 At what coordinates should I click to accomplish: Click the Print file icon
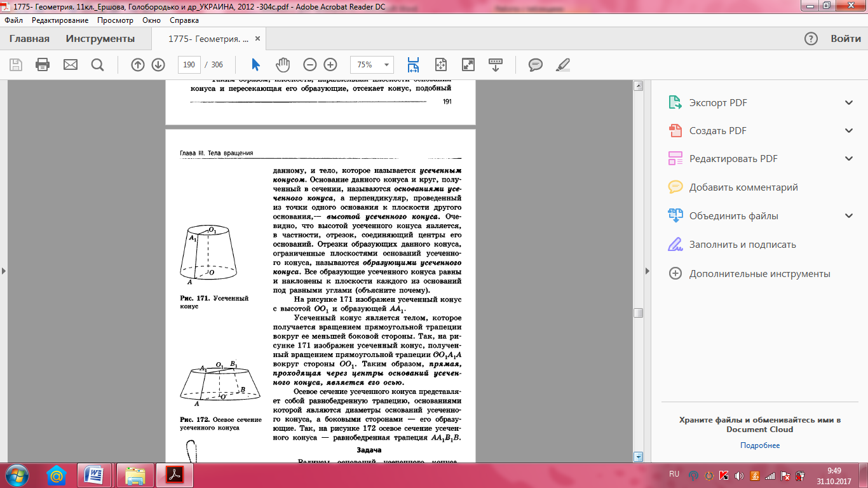[43, 65]
